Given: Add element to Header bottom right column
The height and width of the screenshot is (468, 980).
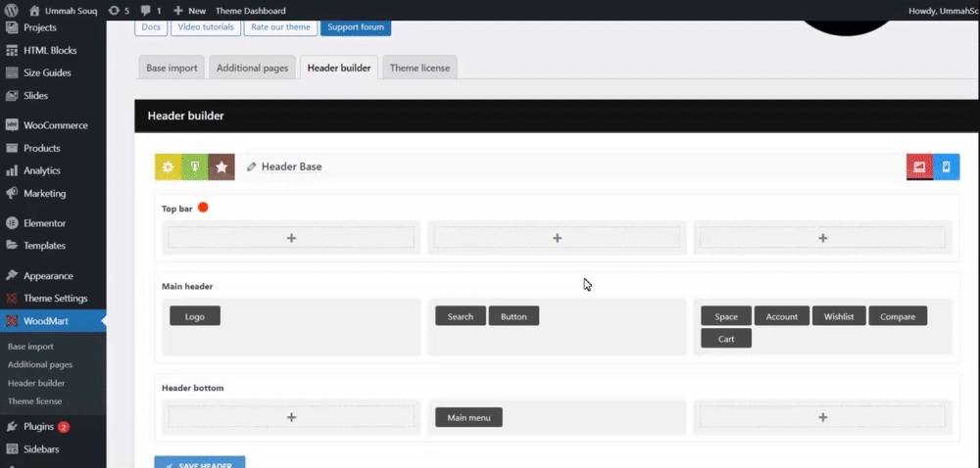Looking at the screenshot, I should point(822,417).
